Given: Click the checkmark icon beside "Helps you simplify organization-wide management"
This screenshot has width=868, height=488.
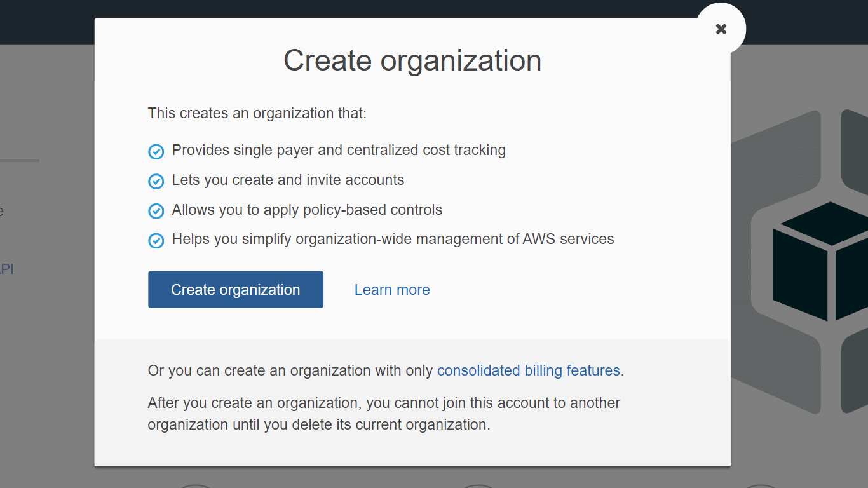Looking at the screenshot, I should (x=156, y=240).
